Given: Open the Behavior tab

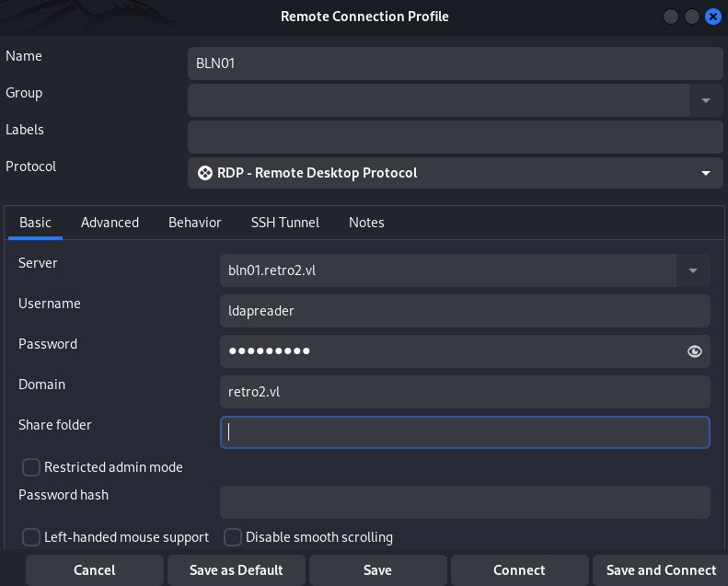Looking at the screenshot, I should [195, 223].
